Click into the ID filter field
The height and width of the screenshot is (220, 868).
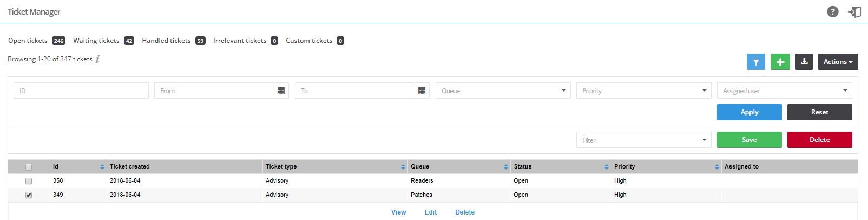pyautogui.click(x=81, y=90)
